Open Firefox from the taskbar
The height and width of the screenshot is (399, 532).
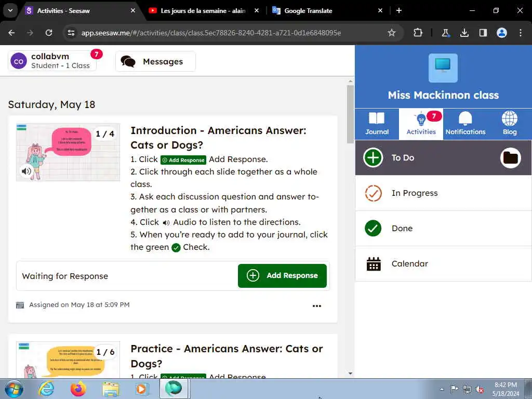pos(78,389)
